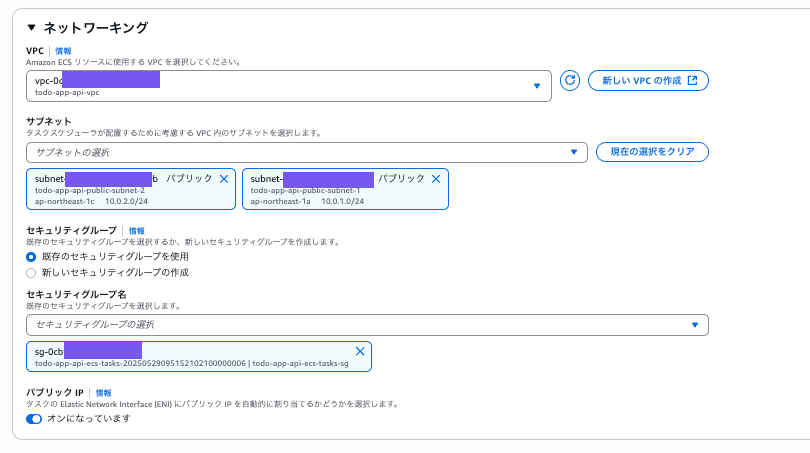Click the 10.0.2.0/24 CIDR text
The height and width of the screenshot is (453, 810).
pos(127,201)
